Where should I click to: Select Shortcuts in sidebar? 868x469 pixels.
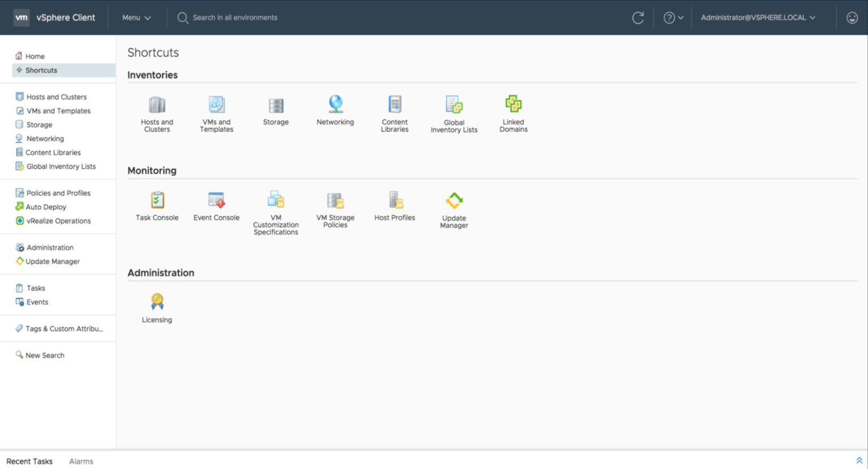[x=63, y=70]
